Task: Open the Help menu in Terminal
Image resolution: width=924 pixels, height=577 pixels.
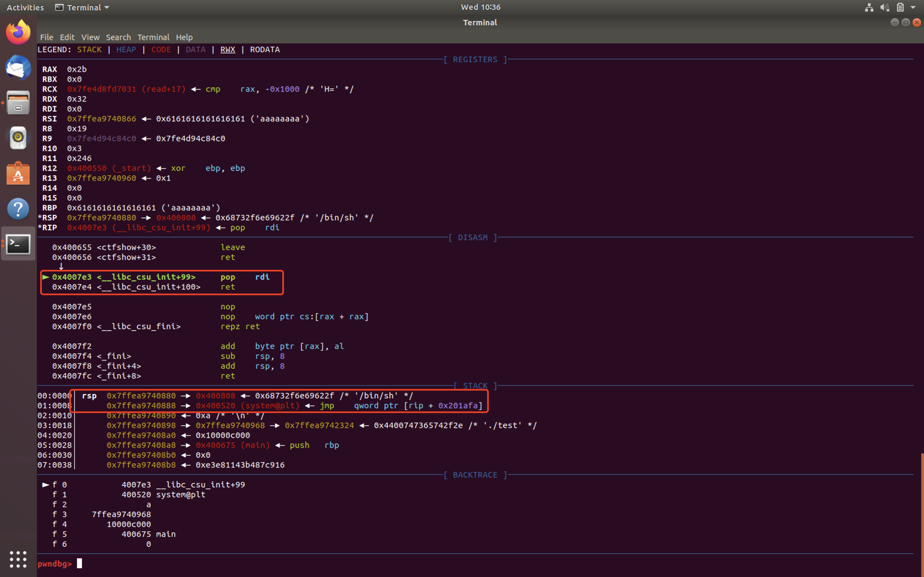Action: [184, 37]
